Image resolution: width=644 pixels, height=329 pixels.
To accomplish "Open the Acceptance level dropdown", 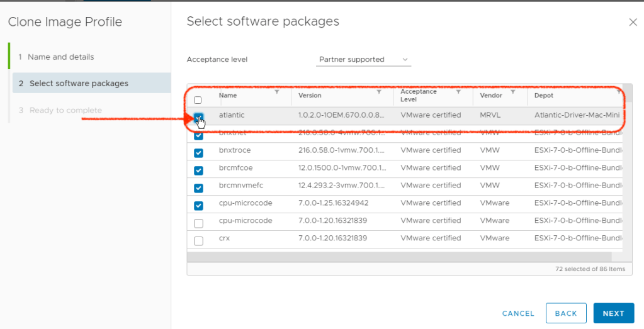I will [363, 60].
